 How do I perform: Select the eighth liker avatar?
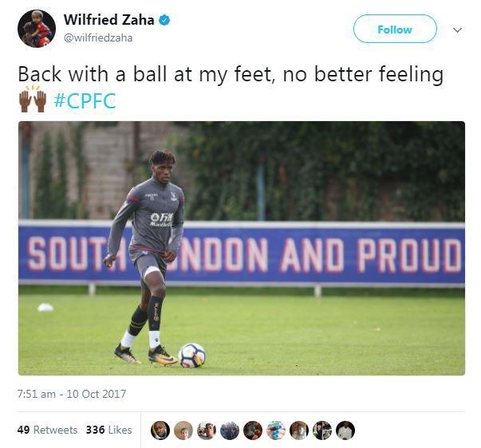[322, 430]
